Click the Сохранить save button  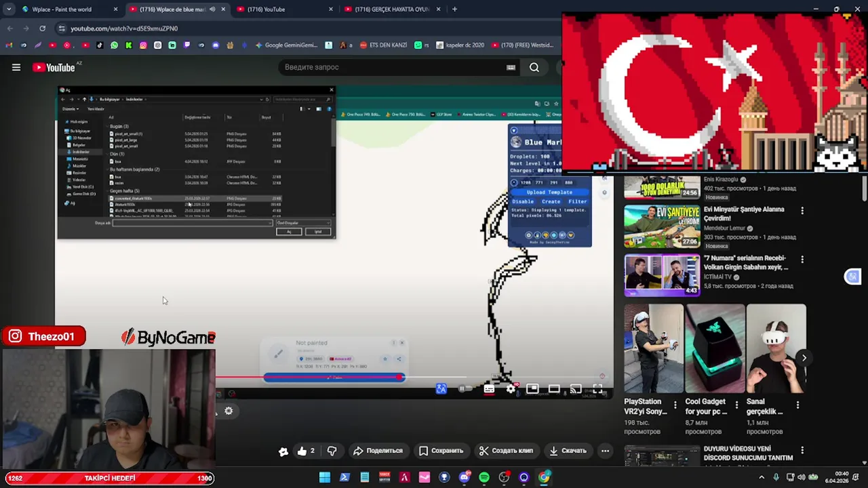pyautogui.click(x=441, y=451)
